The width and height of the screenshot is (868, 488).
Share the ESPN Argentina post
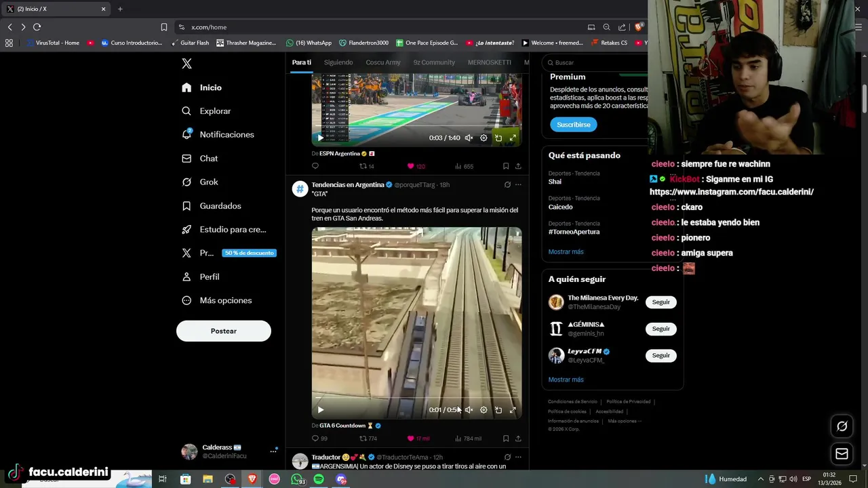[x=518, y=166]
